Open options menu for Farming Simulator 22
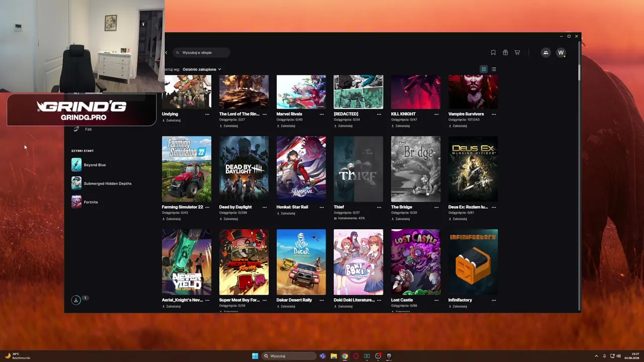 207,207
